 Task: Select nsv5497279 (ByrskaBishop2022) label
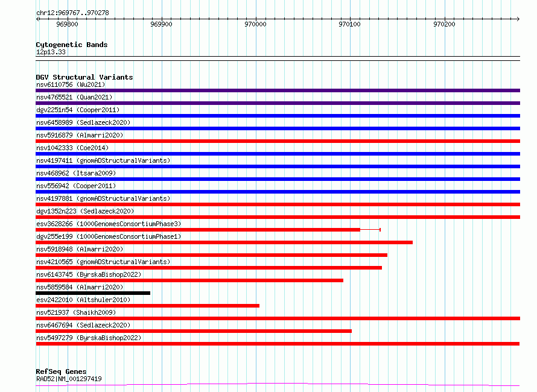coord(89,338)
